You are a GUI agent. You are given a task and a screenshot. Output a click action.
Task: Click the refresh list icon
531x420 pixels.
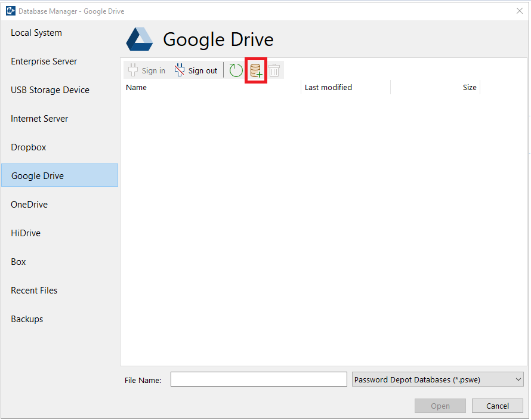(236, 70)
